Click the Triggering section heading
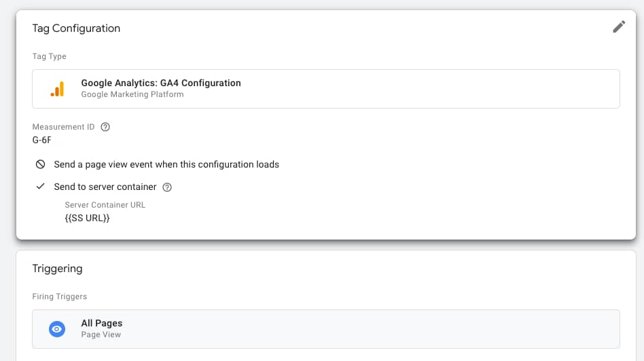The width and height of the screenshot is (644, 361). [58, 269]
